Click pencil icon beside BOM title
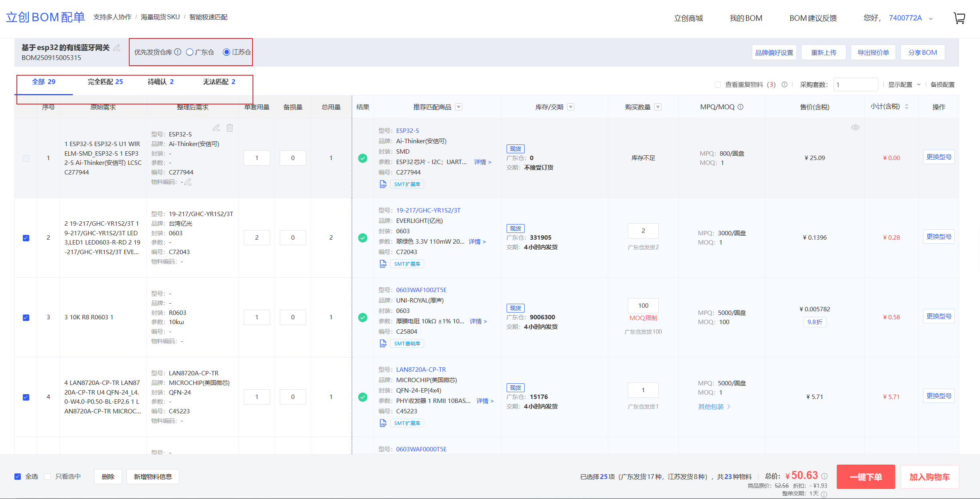Viewport: 980px width, 499px height. point(117,48)
